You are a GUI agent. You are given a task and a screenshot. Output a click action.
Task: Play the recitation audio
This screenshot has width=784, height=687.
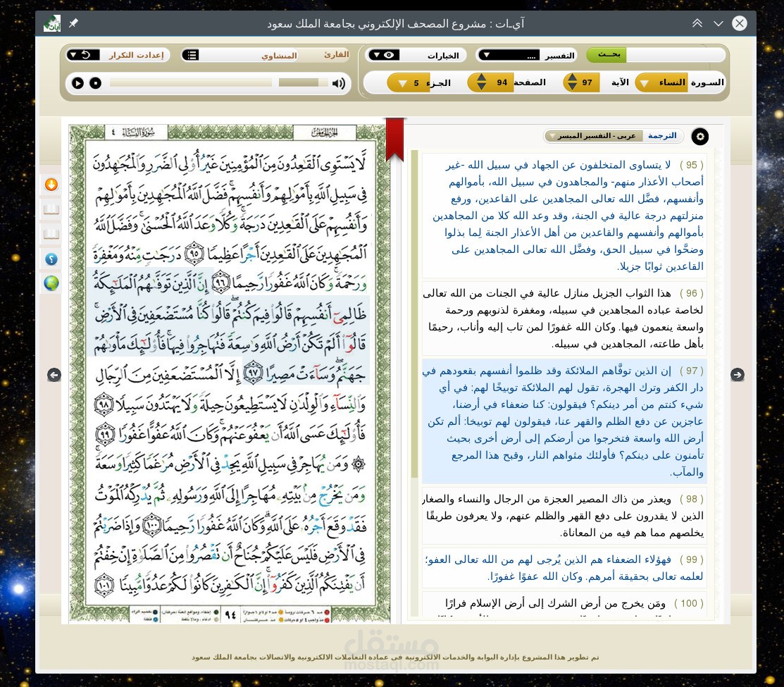(x=77, y=83)
